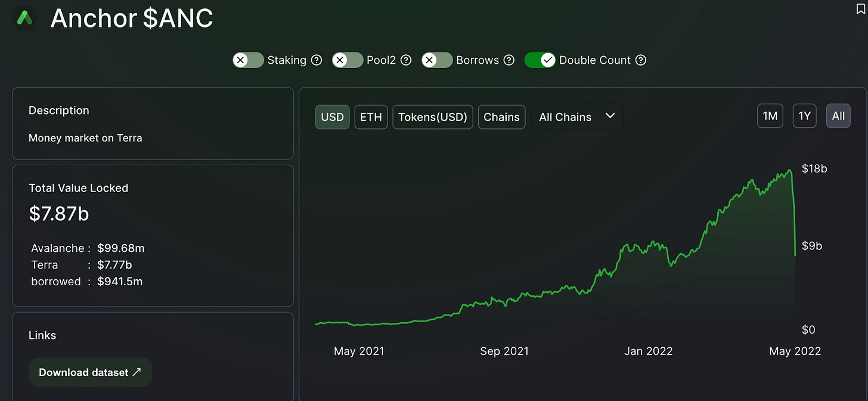The height and width of the screenshot is (401, 868).
Task: Set the chart range to 1M
Action: [x=770, y=116]
